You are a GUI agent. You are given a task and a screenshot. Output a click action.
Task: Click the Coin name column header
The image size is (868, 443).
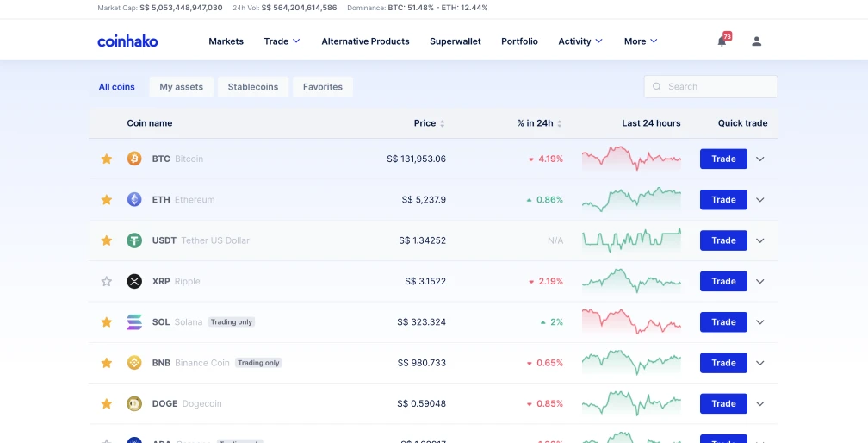(150, 123)
